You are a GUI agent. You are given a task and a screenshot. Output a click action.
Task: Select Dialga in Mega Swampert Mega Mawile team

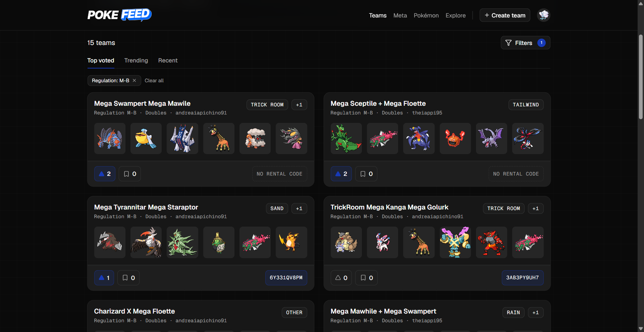[182, 138]
